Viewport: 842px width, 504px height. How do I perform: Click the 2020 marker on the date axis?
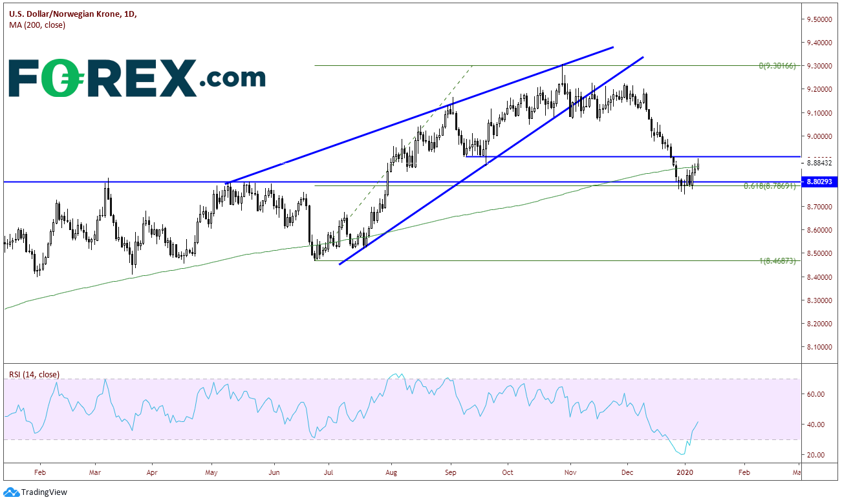(684, 473)
